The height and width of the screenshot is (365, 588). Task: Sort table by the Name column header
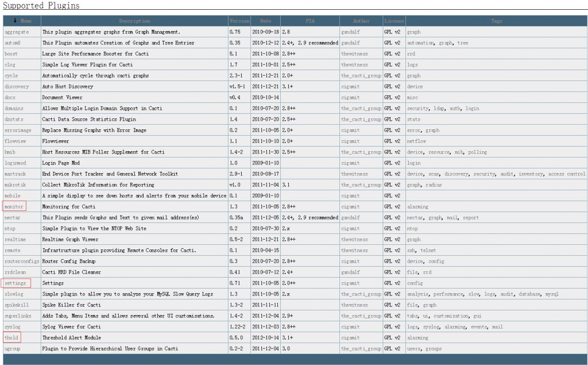(26, 21)
